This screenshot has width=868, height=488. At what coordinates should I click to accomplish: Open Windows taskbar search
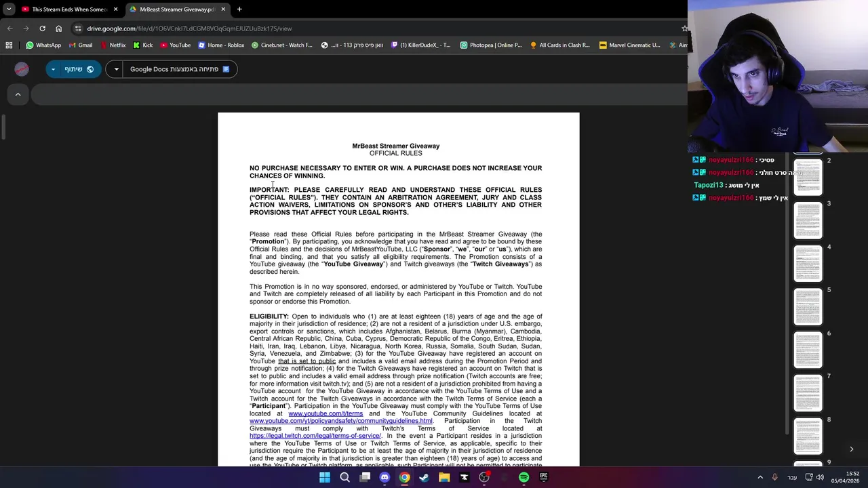(344, 477)
